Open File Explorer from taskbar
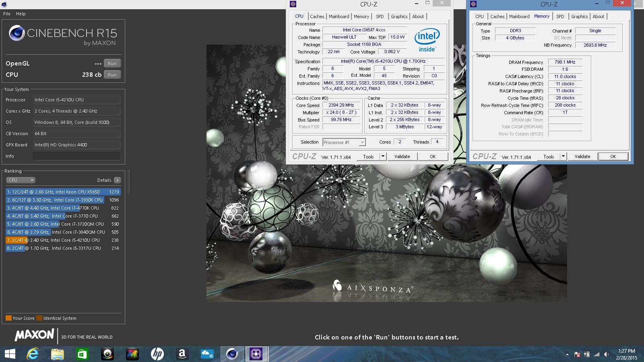 coord(58,354)
